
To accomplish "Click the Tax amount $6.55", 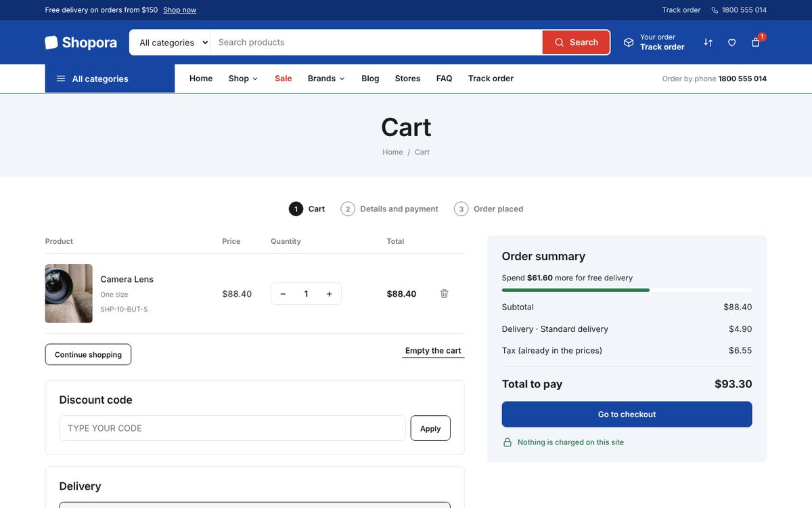I will pos(740,350).
